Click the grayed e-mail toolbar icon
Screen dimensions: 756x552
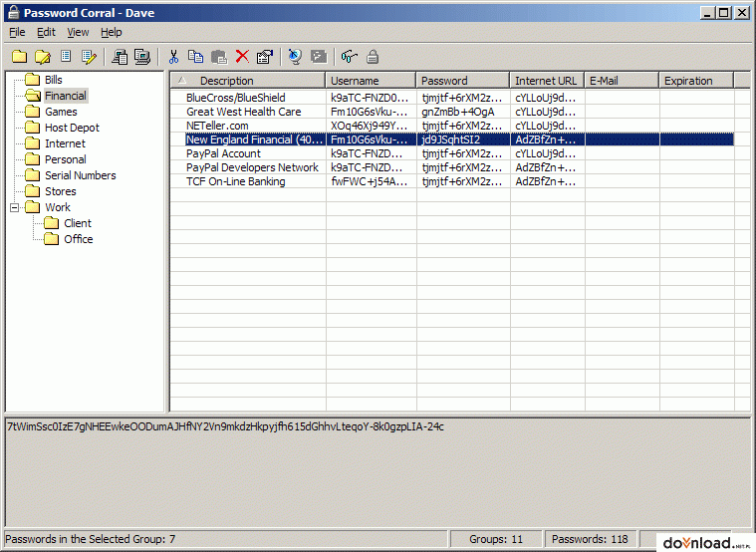pyautogui.click(x=319, y=57)
